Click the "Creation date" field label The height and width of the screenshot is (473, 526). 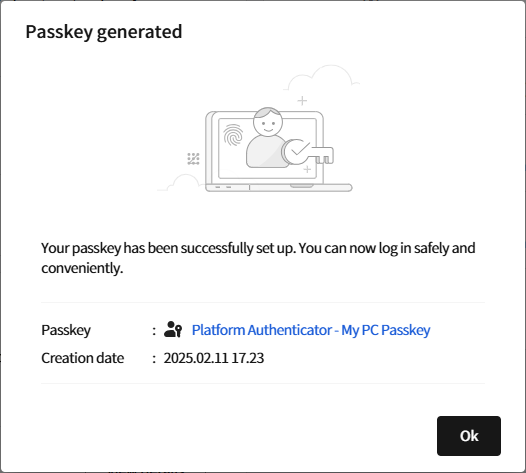tap(83, 358)
